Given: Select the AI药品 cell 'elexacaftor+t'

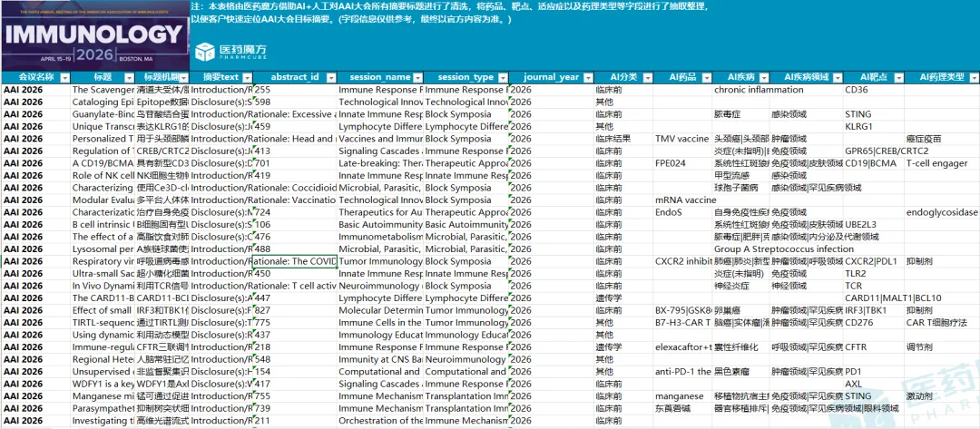Looking at the screenshot, I should [x=682, y=346].
